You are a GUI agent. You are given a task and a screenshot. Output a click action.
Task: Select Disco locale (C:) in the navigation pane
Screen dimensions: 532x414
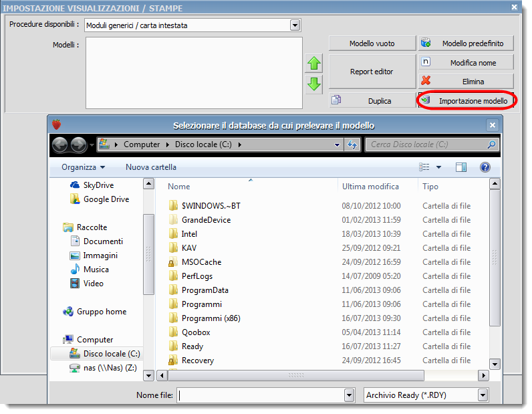[x=97, y=354]
